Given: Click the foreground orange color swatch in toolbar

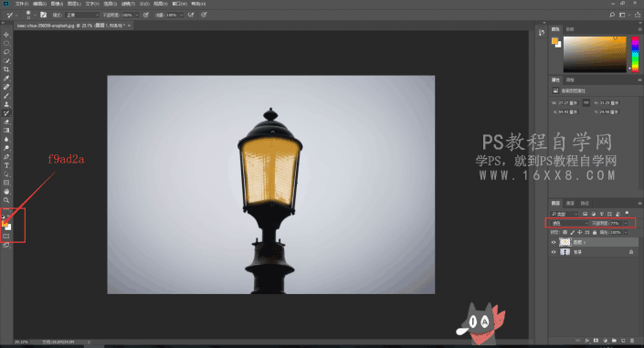Looking at the screenshot, I should (x=5, y=224).
